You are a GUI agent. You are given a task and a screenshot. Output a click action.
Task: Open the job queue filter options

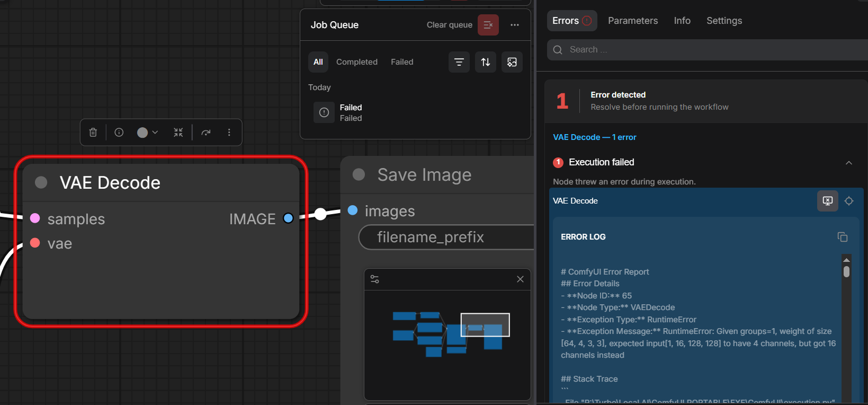click(459, 62)
